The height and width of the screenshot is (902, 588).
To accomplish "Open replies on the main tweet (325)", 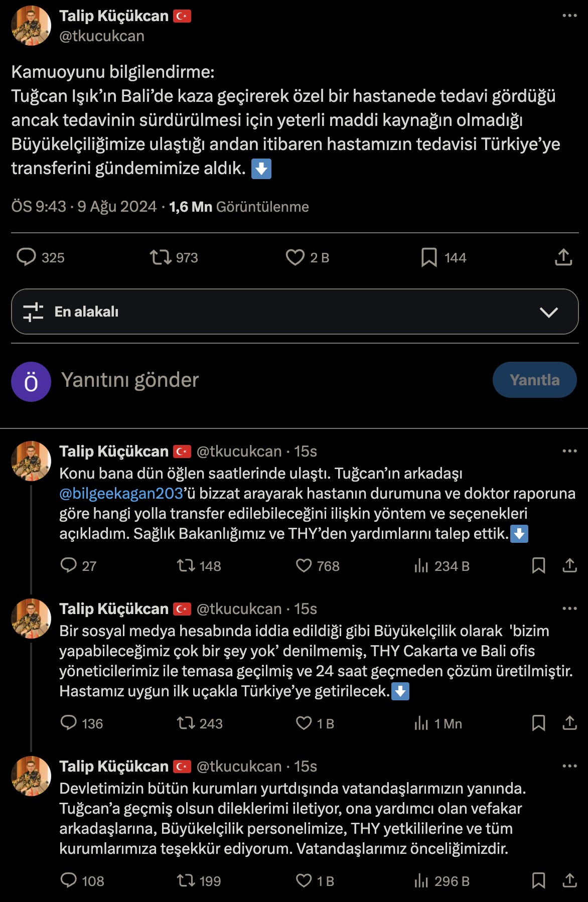I will [x=27, y=257].
